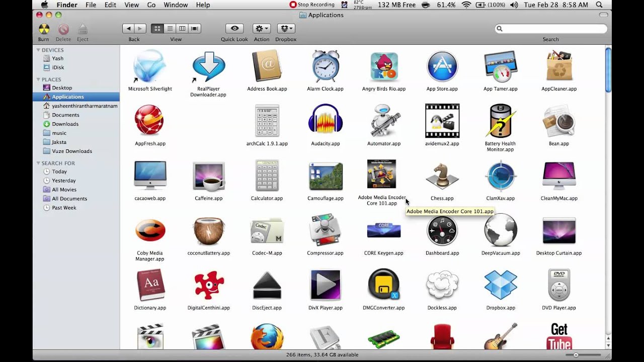The height and width of the screenshot is (362, 644).
Task: Open the volume menu bar icon
Action: pyautogui.click(x=514, y=5)
